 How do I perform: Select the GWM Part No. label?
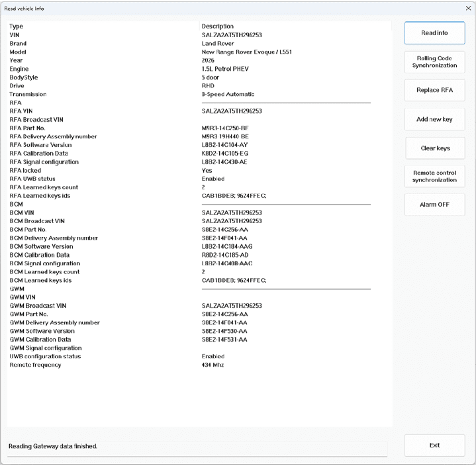click(x=28, y=314)
